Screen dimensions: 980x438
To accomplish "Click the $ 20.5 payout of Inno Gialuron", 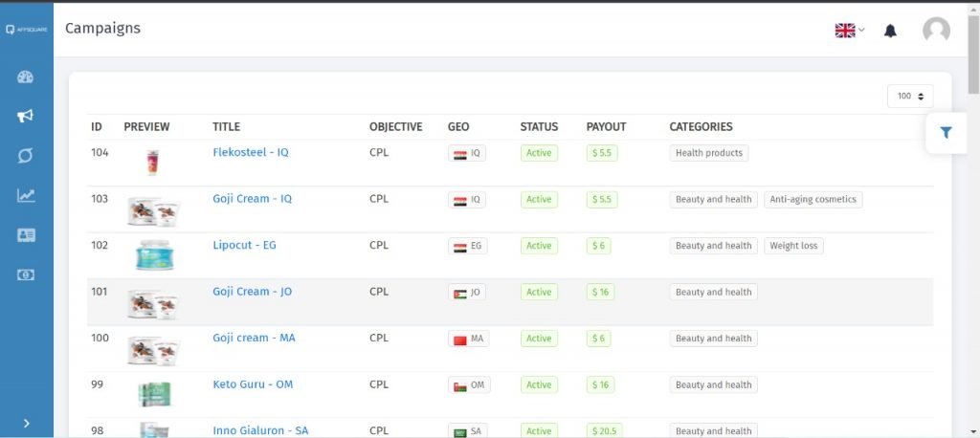I will click(x=604, y=431).
